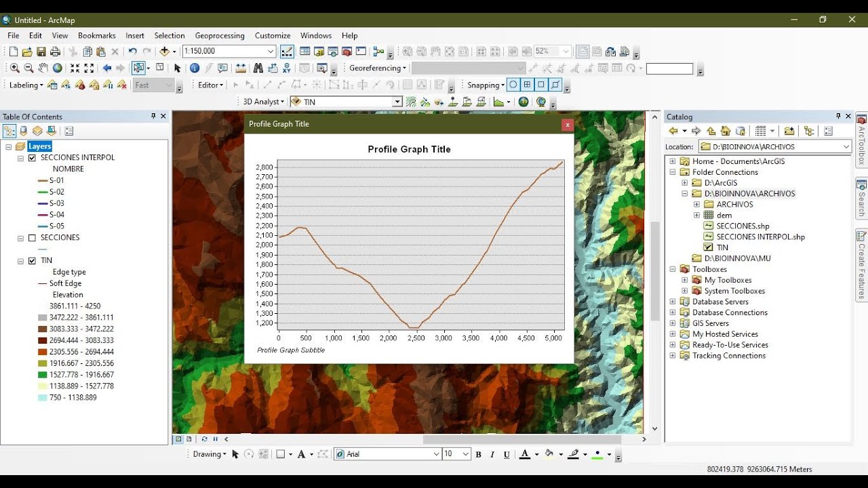Launch ArcScene from the 3D Analyst toolbar

[524, 102]
